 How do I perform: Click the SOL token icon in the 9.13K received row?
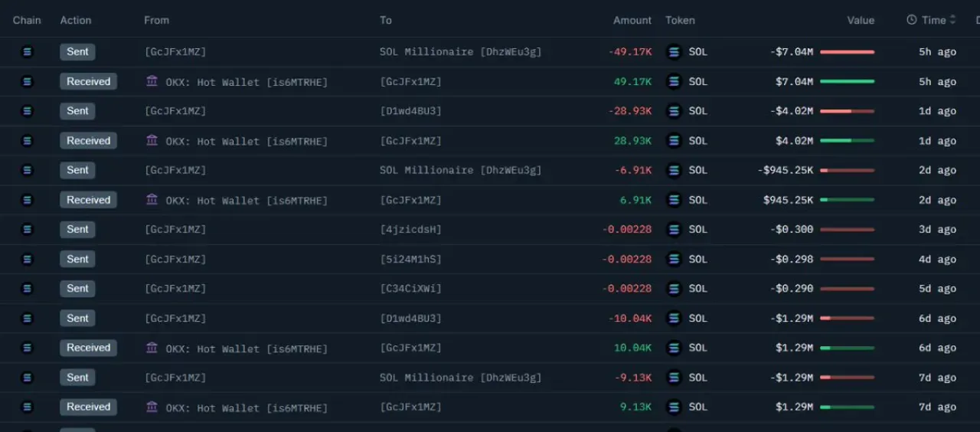tap(675, 407)
